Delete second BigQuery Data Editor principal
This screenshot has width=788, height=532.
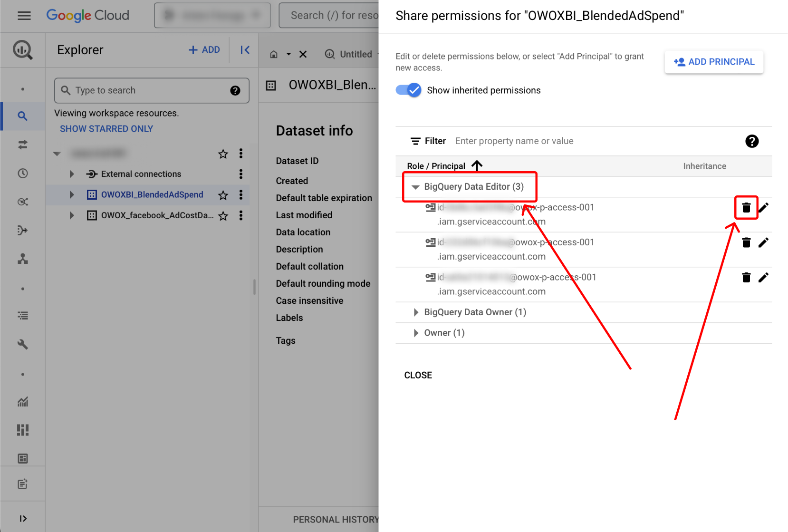point(746,242)
